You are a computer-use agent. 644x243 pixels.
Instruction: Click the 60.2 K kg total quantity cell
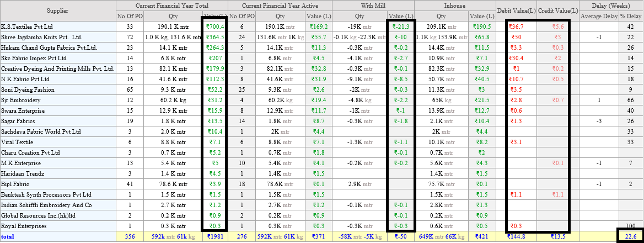click(x=174, y=100)
